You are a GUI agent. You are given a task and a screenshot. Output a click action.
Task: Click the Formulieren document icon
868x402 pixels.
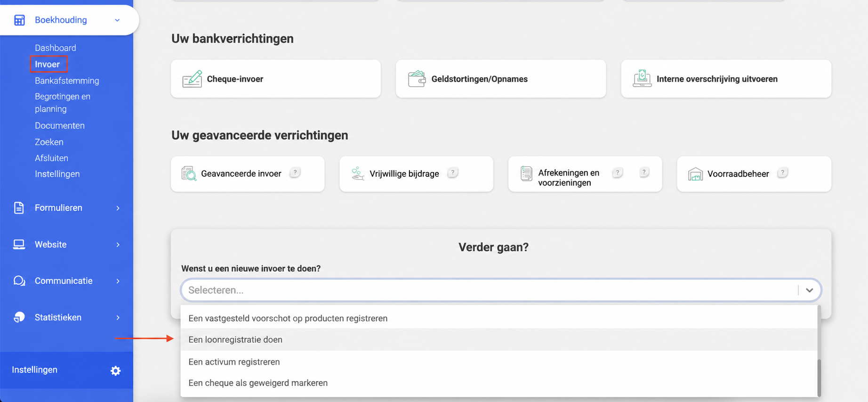click(19, 208)
